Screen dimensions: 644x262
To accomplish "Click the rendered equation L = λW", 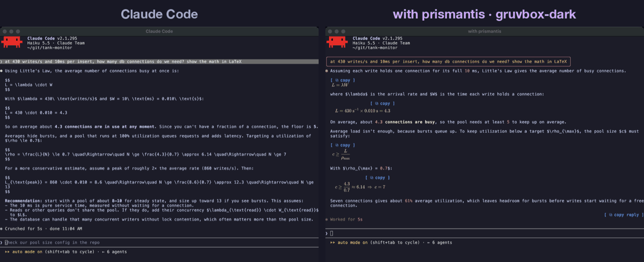I will click(x=341, y=85).
